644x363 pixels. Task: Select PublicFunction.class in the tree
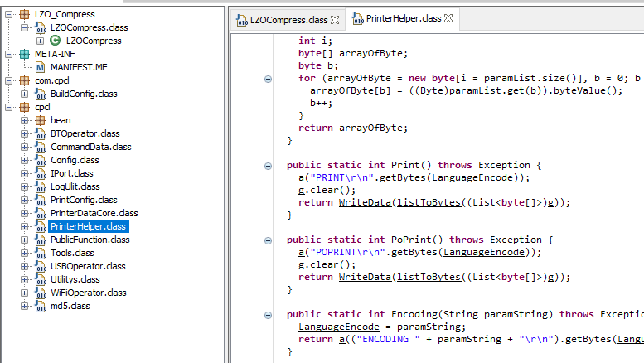[90, 240]
